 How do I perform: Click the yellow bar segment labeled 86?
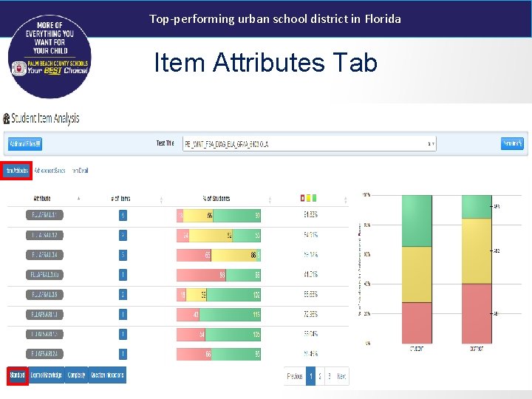pos(234,255)
